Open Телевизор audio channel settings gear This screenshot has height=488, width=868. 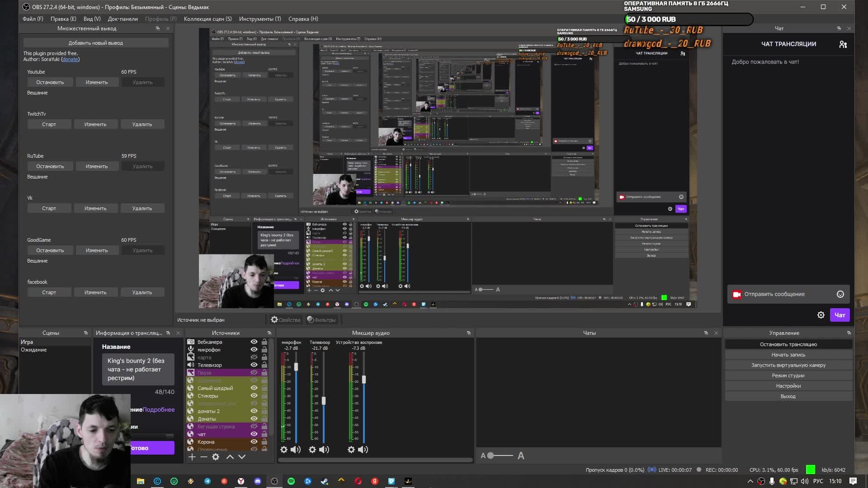(x=312, y=450)
